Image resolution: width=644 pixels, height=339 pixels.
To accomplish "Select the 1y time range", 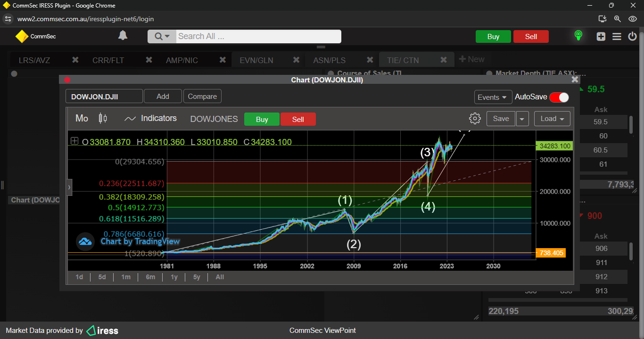I will pyautogui.click(x=174, y=277).
